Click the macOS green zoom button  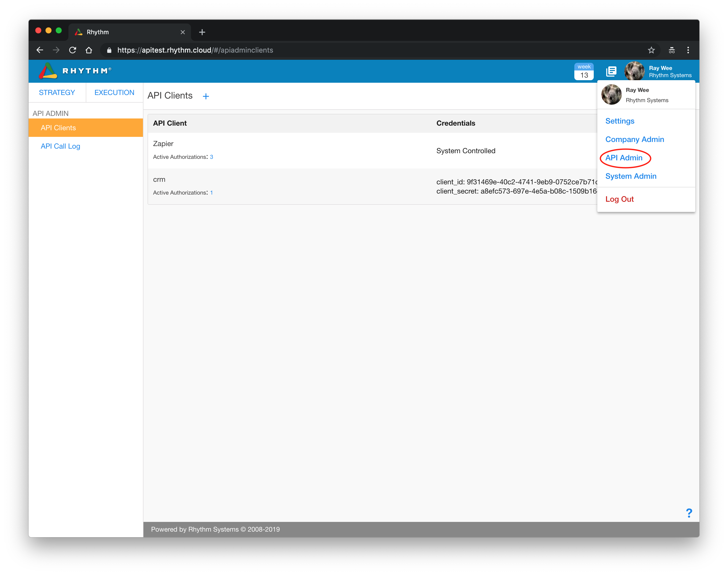click(59, 31)
